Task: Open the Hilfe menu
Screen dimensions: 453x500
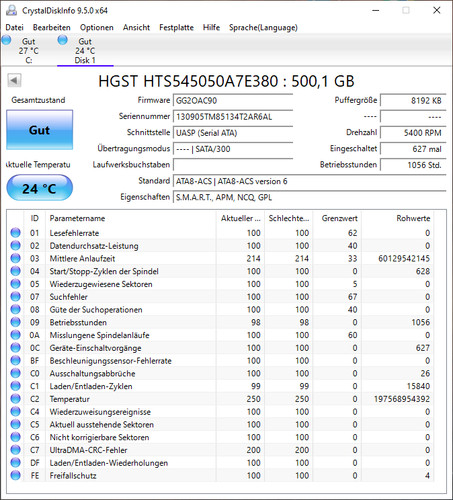Action: pos(211,27)
